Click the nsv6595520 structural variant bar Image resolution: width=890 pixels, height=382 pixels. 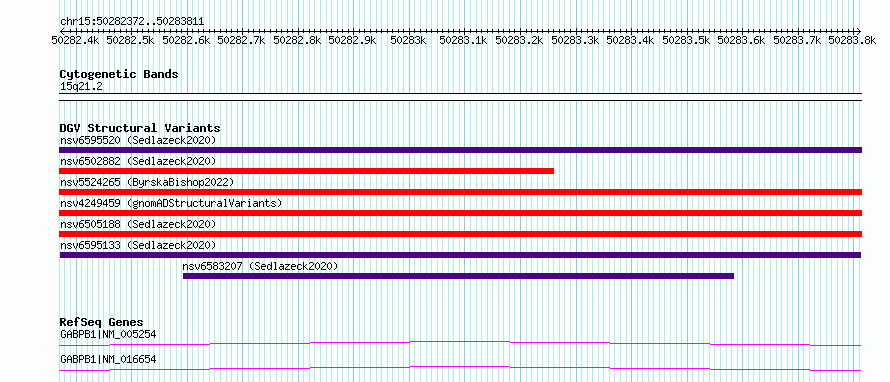(x=460, y=150)
